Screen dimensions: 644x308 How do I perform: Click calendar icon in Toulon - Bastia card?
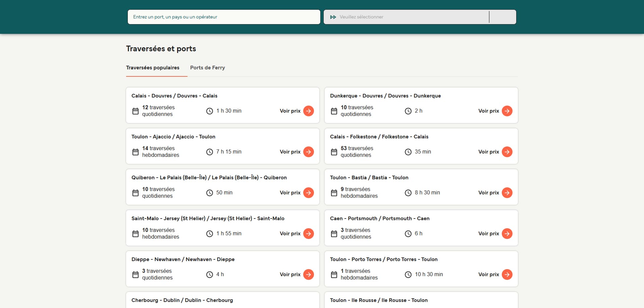[334, 193]
